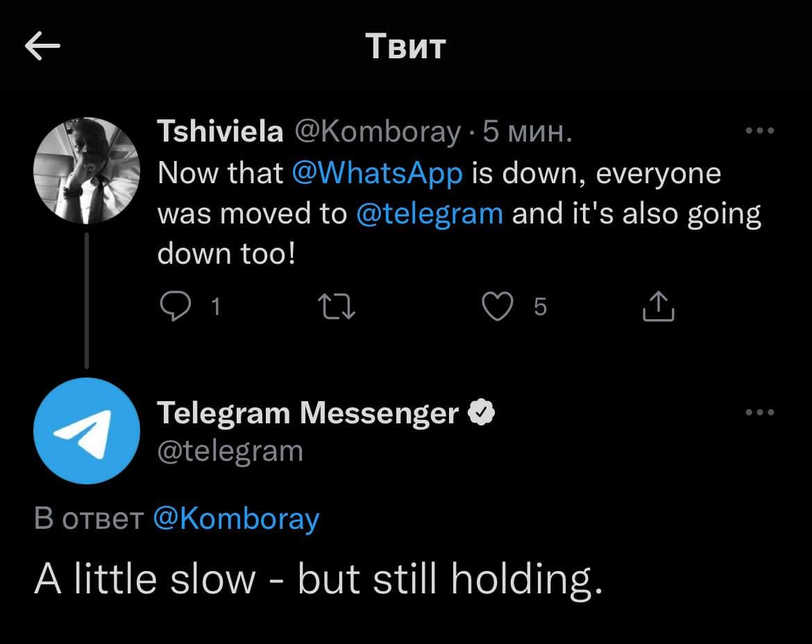Click the Твит header title

pyautogui.click(x=405, y=46)
